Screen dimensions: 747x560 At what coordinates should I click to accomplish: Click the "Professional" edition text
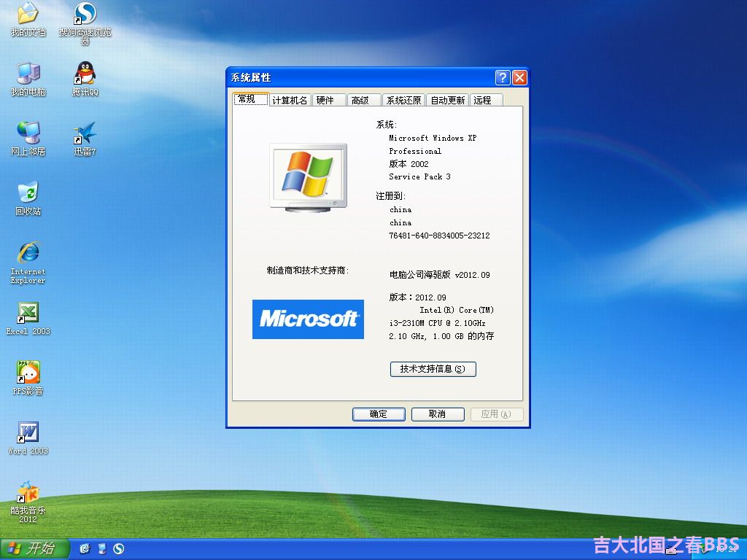click(x=415, y=151)
